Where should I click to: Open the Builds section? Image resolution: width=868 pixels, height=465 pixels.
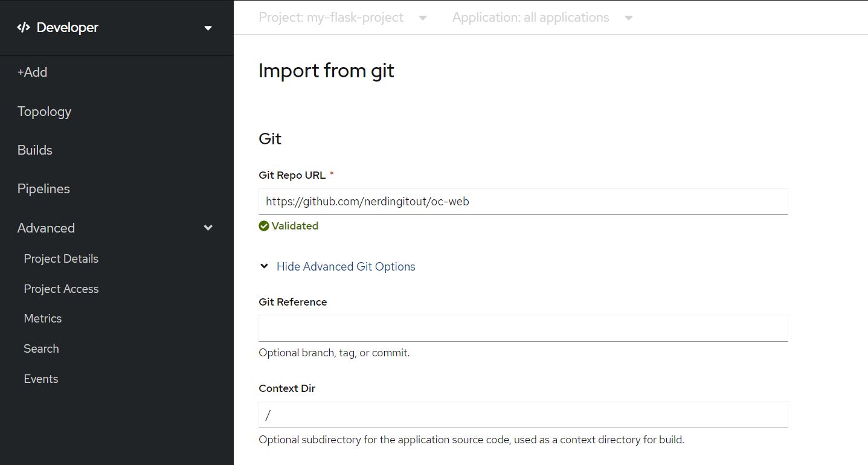click(x=34, y=150)
